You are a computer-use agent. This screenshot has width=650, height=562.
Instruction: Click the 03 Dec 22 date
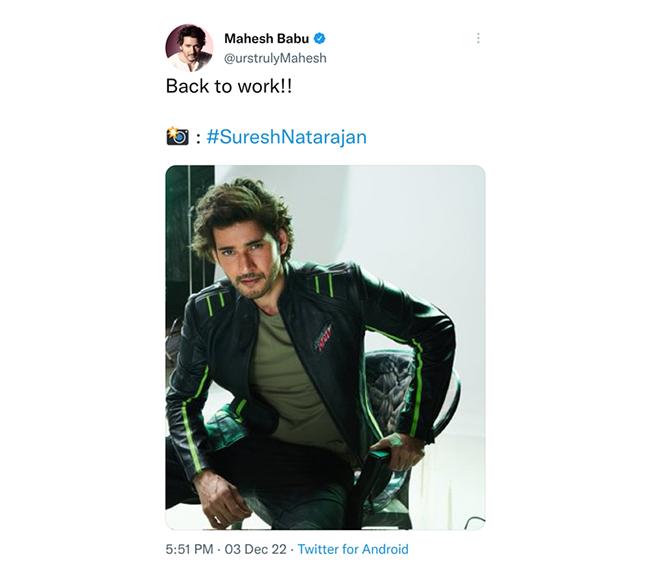click(255, 549)
